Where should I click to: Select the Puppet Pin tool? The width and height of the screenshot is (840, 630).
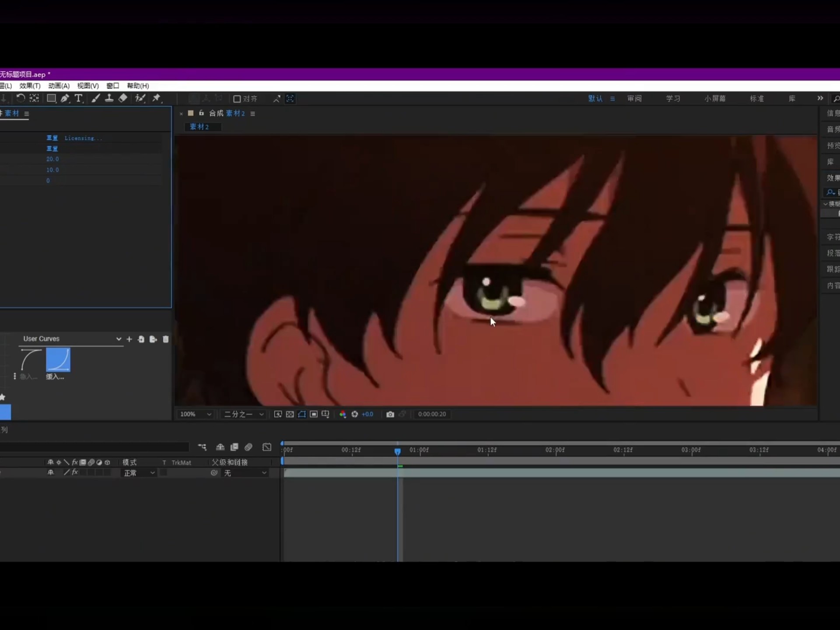click(156, 98)
